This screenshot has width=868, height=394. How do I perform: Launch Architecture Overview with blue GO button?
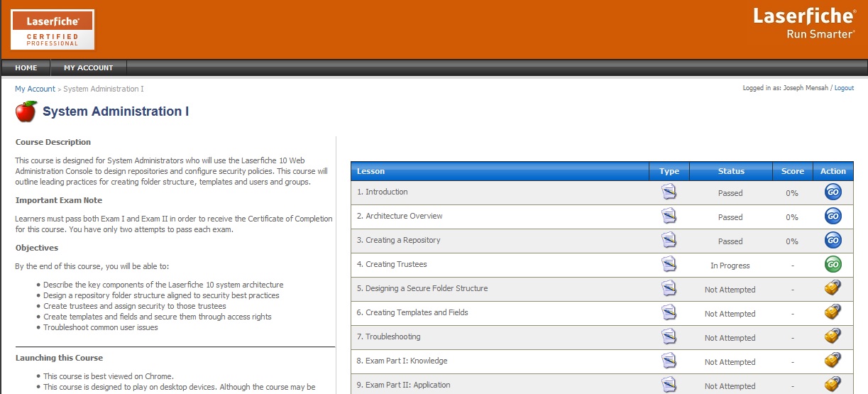(x=833, y=217)
